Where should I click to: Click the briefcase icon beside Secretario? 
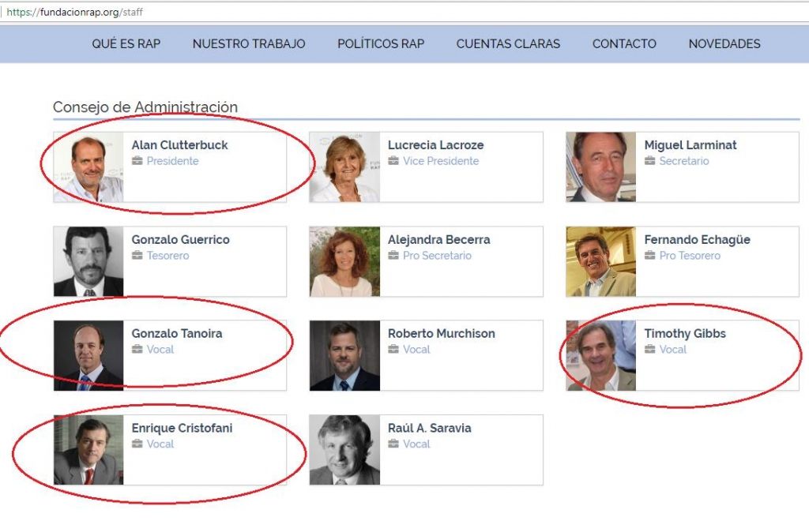tap(650, 161)
